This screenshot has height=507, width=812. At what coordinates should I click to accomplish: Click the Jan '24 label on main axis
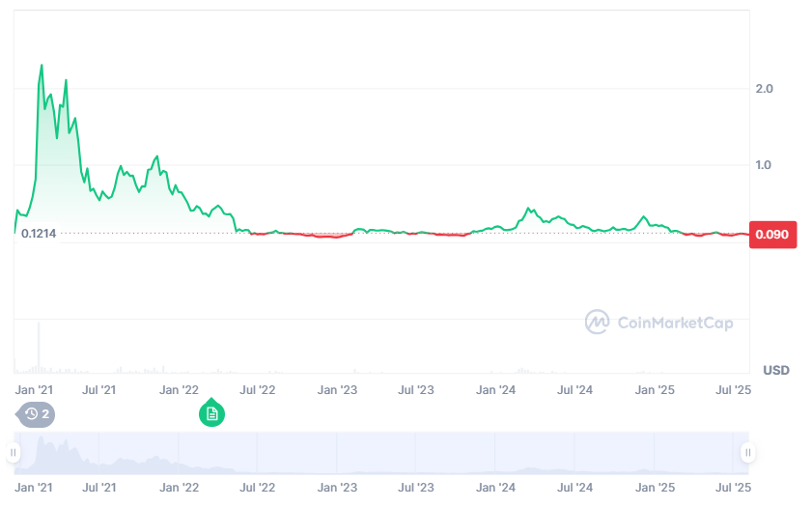pyautogui.click(x=496, y=390)
